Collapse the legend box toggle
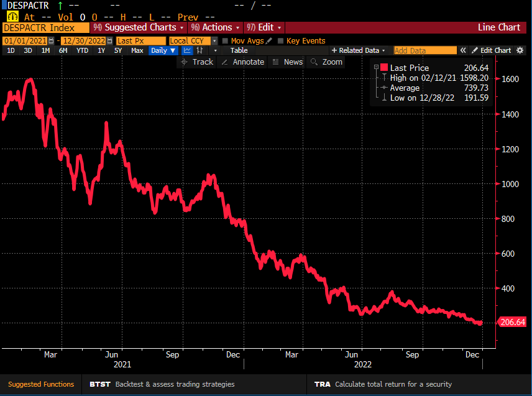The width and height of the screenshot is (532, 396). 376,67
